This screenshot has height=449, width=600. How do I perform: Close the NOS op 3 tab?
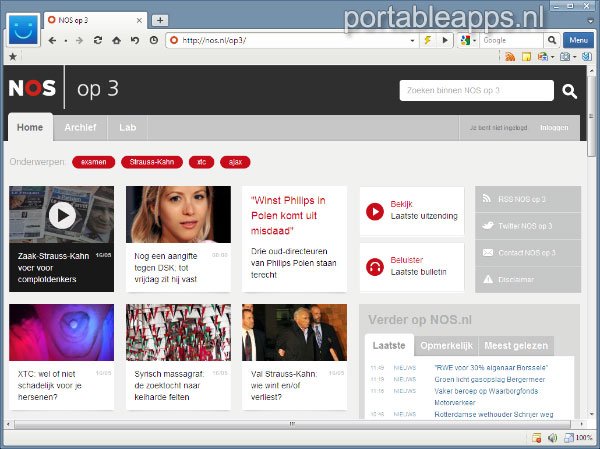pyautogui.click(x=139, y=20)
